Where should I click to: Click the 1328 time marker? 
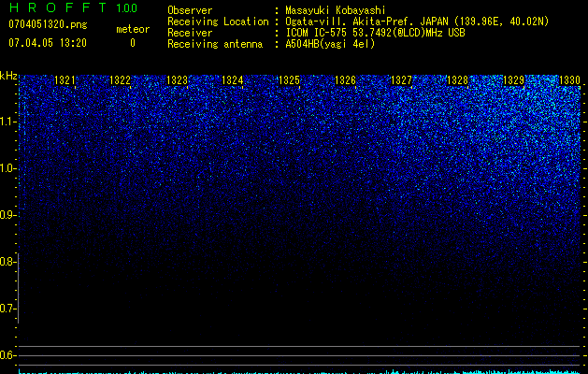point(457,80)
